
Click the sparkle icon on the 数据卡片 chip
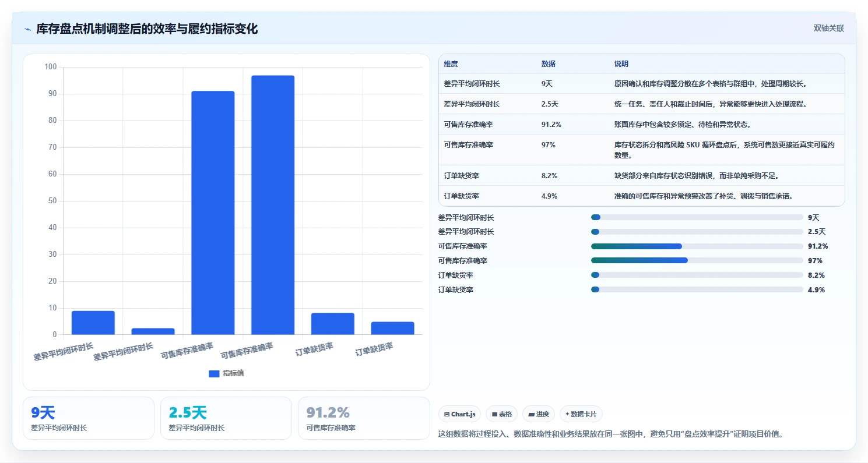tap(567, 414)
